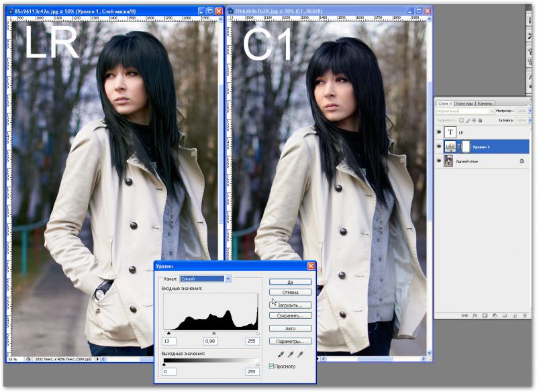Screen dimensions: 537x392
Task: Click the lock transparent pixels icon
Action: [461, 121]
